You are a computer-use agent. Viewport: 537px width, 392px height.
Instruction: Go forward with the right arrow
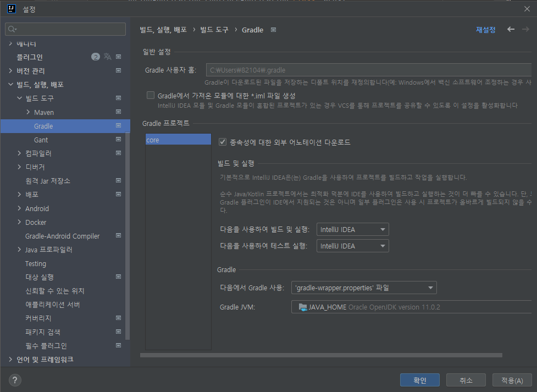525,30
